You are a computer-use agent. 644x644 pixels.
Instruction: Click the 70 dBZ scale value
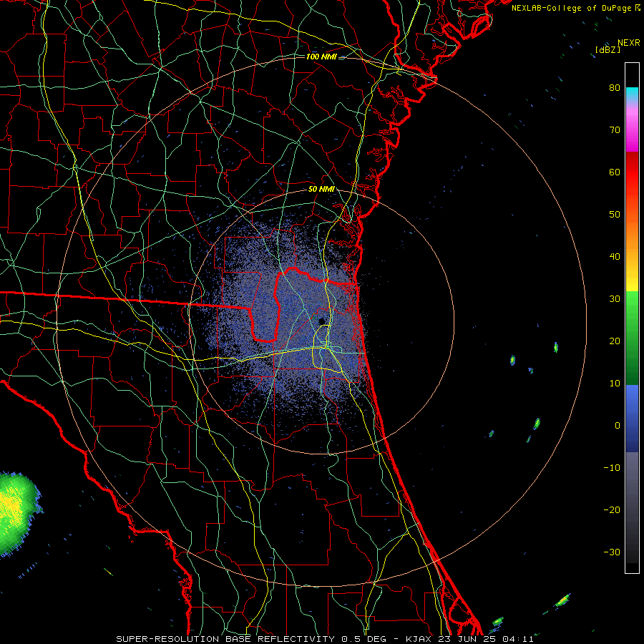coord(615,130)
